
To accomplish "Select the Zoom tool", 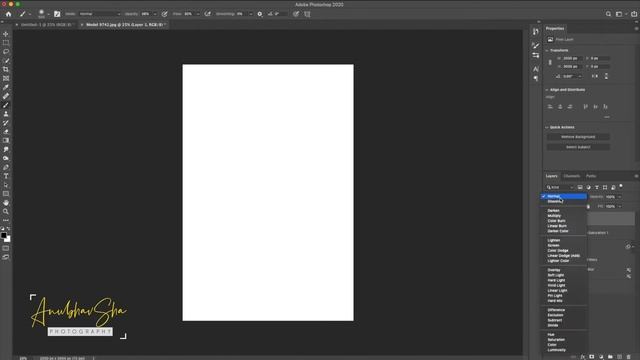I will (6, 211).
